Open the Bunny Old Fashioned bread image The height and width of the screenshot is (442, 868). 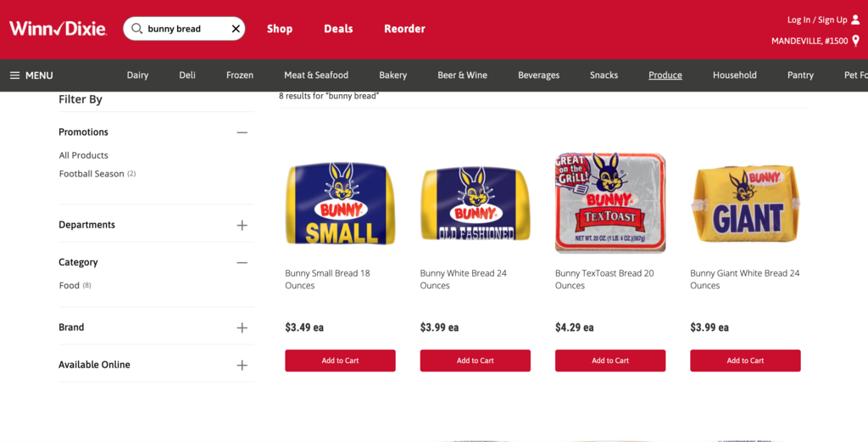[475, 204]
